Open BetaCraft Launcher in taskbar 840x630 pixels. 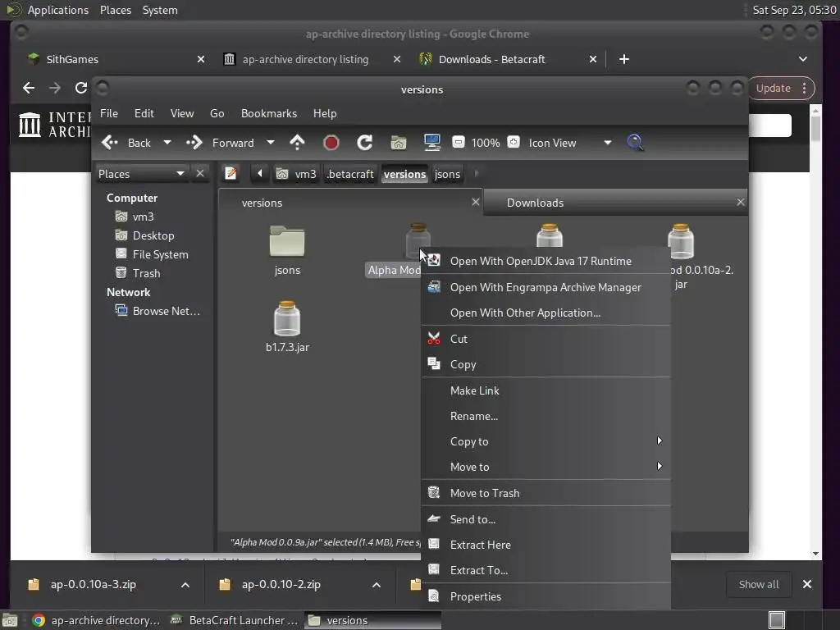(x=234, y=620)
